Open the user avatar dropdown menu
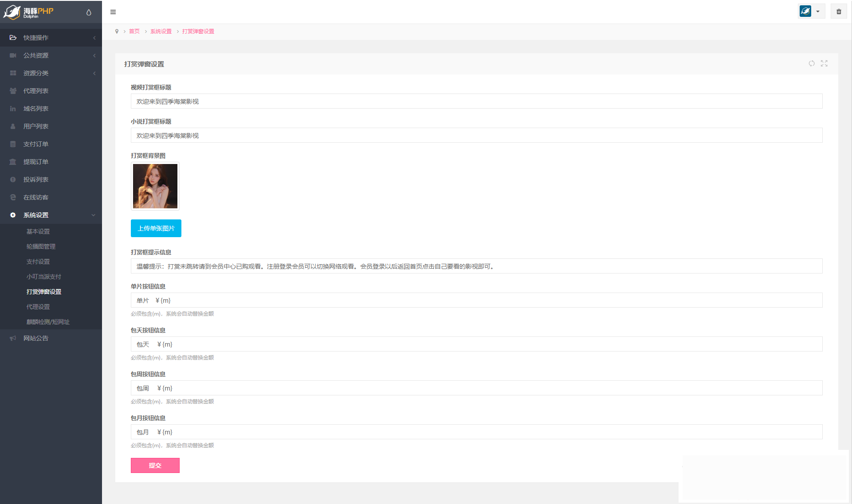Screen dimensions: 852x504 point(811,12)
